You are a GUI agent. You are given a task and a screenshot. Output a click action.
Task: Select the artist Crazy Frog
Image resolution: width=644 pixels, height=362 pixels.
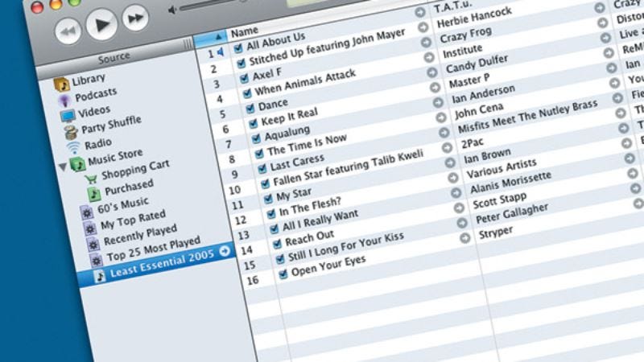(x=466, y=34)
